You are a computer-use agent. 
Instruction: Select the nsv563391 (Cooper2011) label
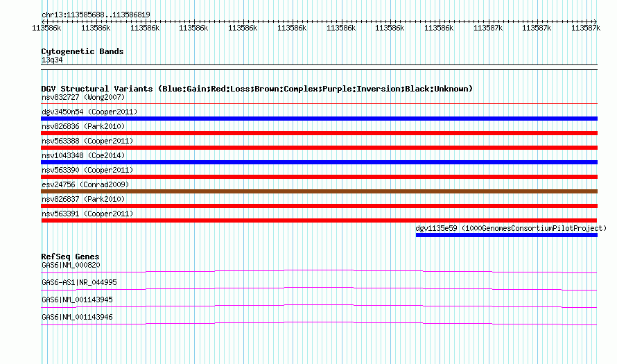[x=87, y=214]
